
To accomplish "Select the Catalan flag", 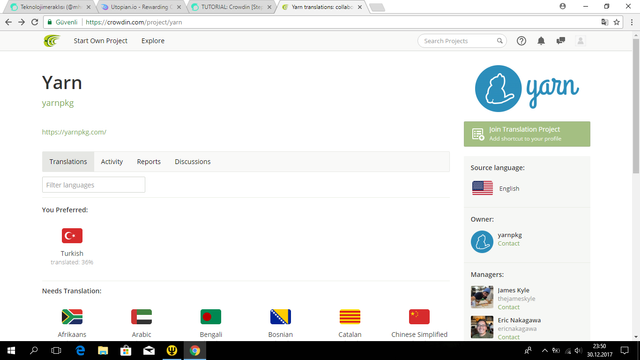I will tap(350, 317).
